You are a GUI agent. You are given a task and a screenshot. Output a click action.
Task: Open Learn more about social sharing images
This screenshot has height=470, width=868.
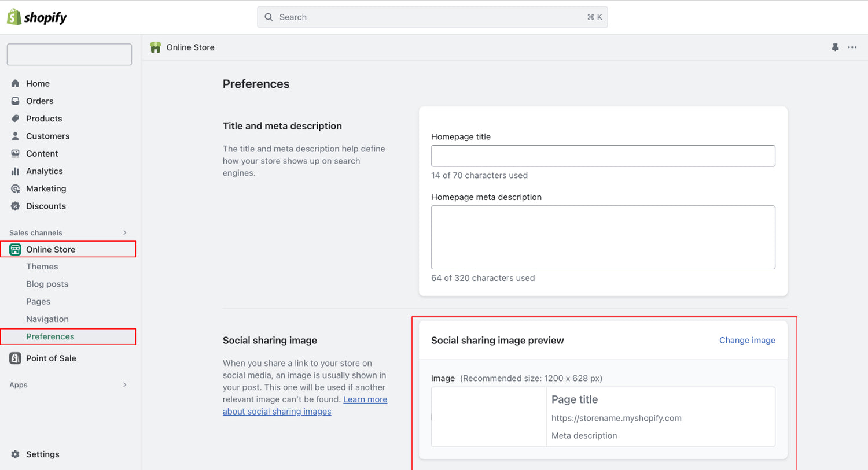point(365,399)
